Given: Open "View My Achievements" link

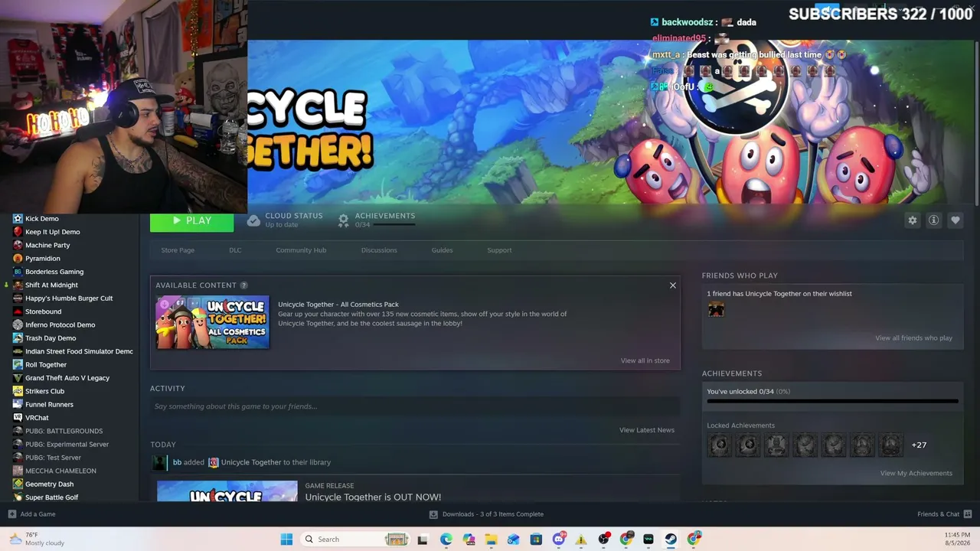Looking at the screenshot, I should tap(916, 473).
